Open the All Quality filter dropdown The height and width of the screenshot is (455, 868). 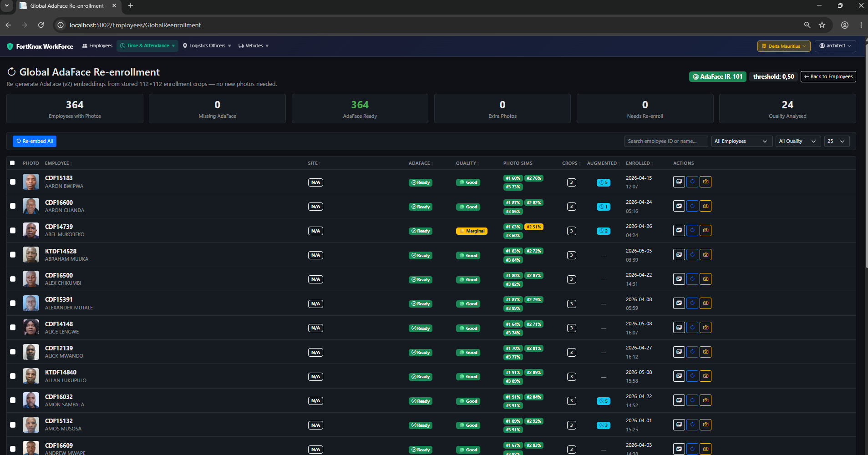pos(798,141)
